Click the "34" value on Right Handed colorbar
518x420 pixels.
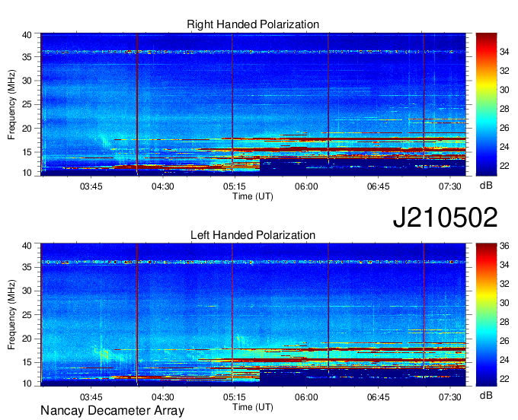504,52
